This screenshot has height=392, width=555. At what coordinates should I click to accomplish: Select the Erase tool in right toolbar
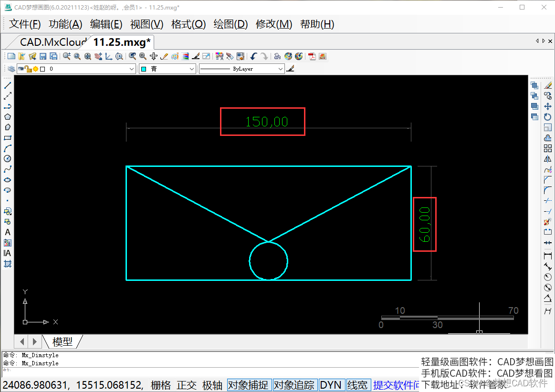point(548,85)
